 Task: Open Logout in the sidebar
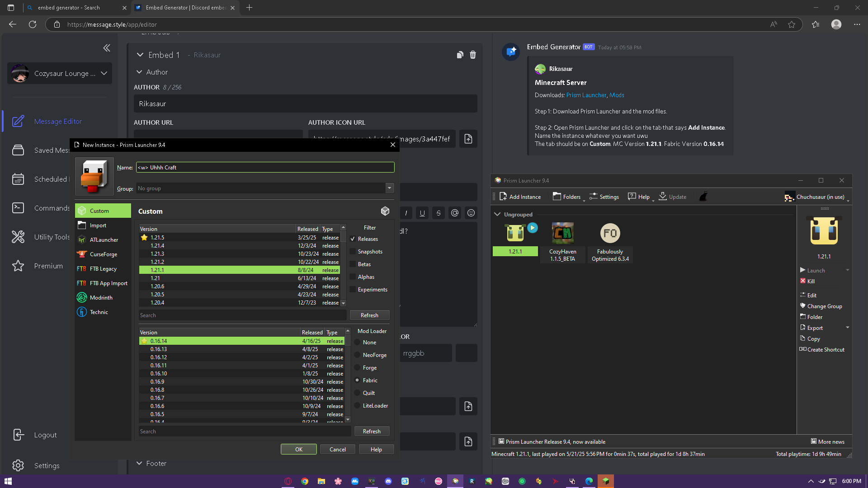click(35, 435)
